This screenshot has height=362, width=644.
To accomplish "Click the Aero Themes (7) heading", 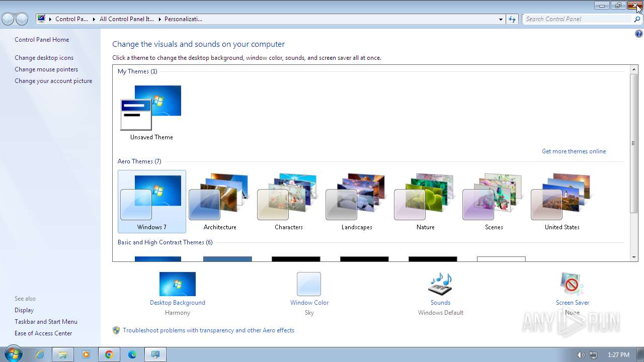I will (139, 161).
